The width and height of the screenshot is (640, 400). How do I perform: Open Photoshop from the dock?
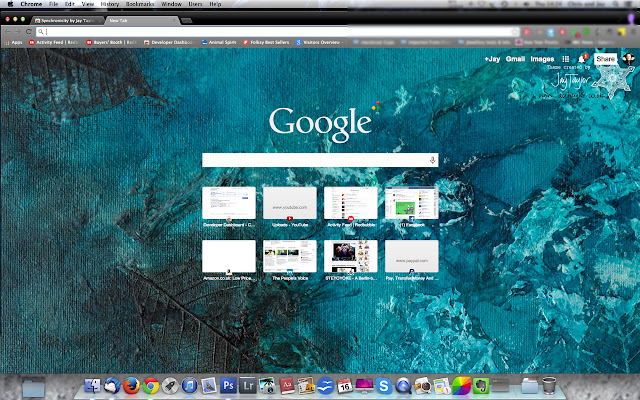click(228, 385)
